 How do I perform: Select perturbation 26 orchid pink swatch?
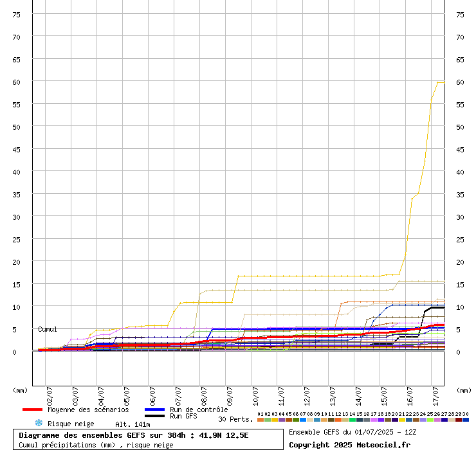(x=437, y=420)
